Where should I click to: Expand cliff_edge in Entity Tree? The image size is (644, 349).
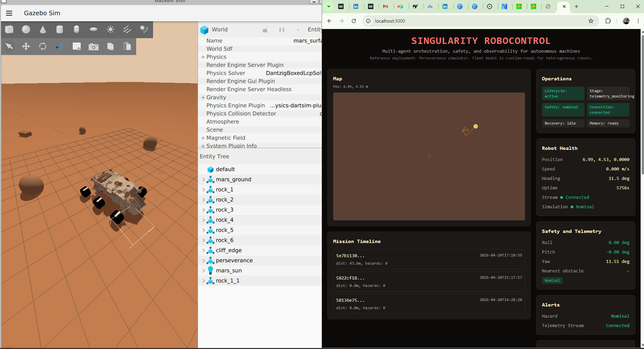203,250
